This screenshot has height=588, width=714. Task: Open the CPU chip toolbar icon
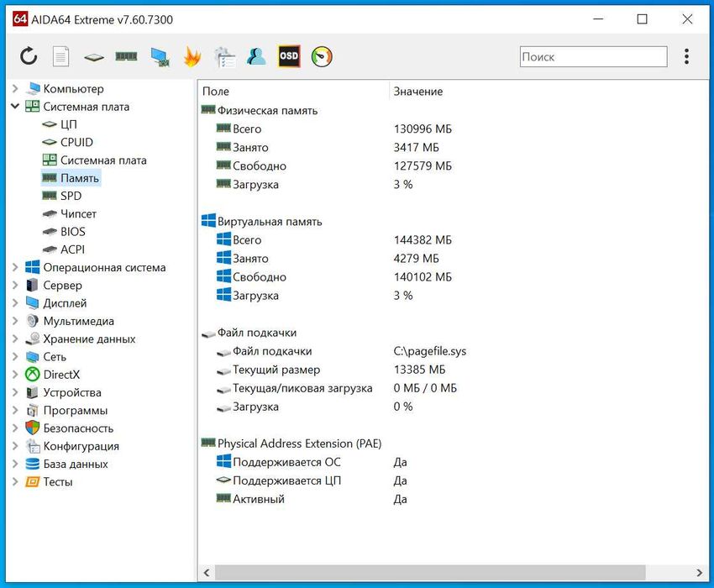click(94, 57)
